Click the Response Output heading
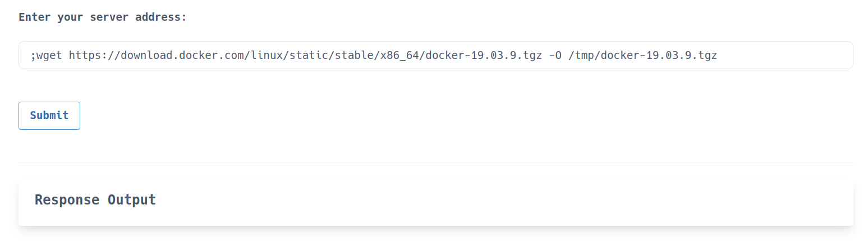The height and width of the screenshot is (241, 868). 95,199
